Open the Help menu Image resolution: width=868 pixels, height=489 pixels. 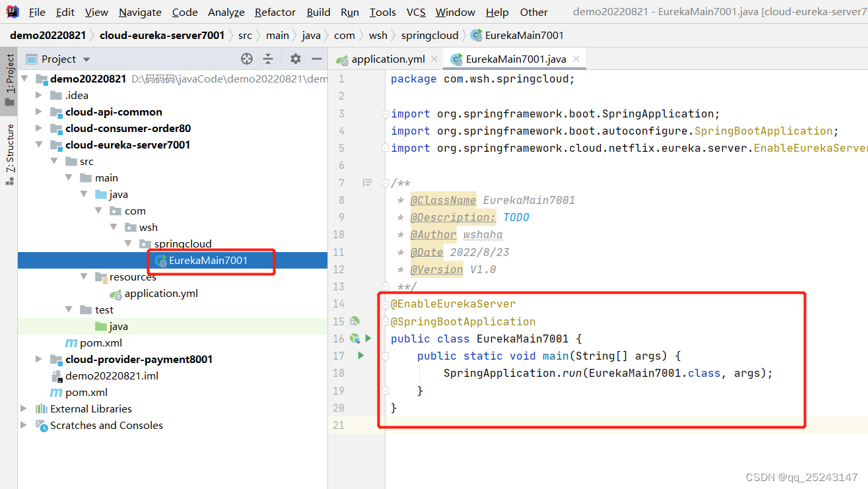tap(497, 12)
